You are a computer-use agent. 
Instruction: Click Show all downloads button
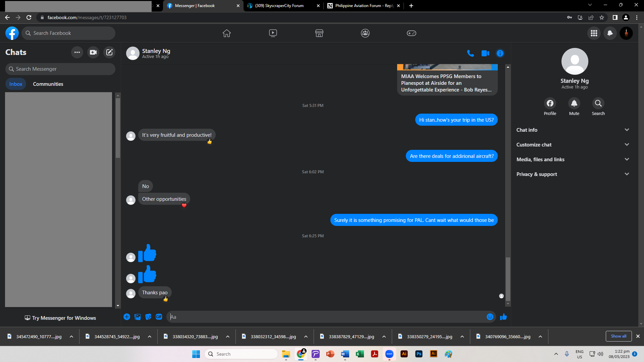pos(618,336)
